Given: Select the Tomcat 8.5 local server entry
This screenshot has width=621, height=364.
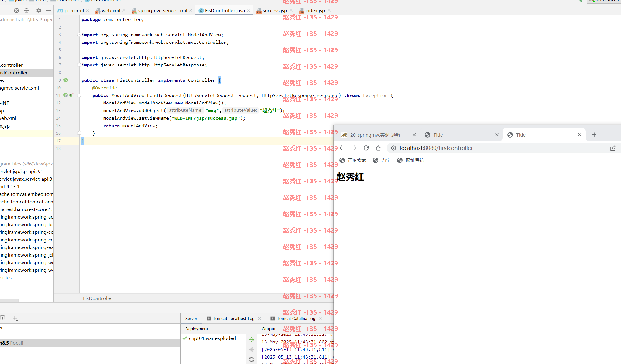Looking at the screenshot, I should click(x=90, y=343).
